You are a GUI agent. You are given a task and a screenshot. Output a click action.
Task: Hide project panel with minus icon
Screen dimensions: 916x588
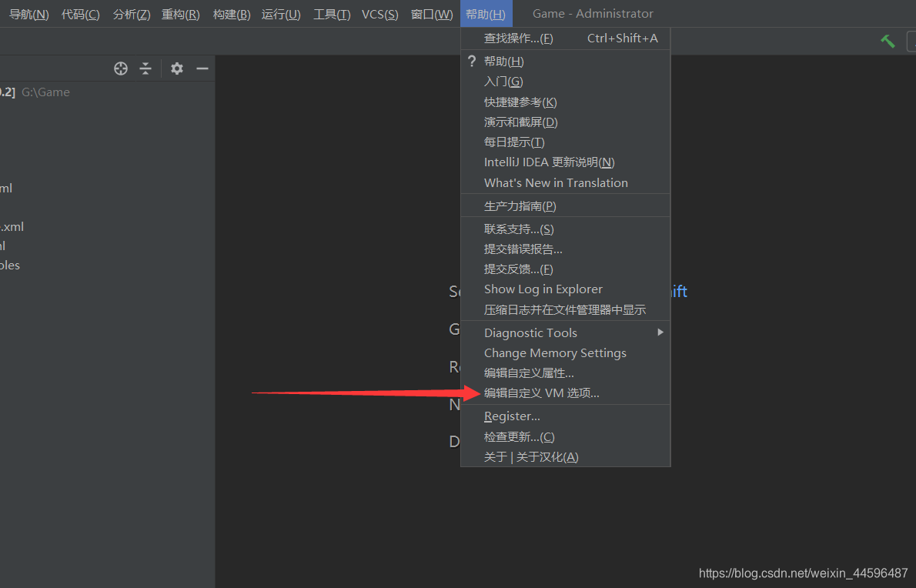point(202,68)
